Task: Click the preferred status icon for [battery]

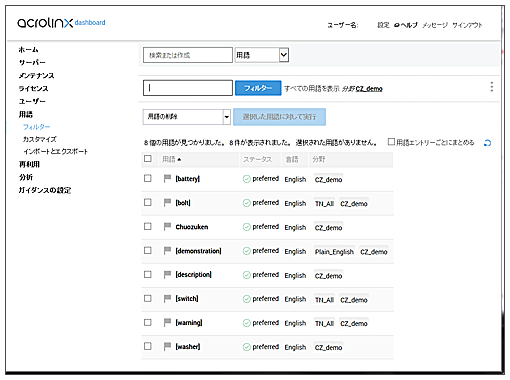Action: click(x=247, y=179)
